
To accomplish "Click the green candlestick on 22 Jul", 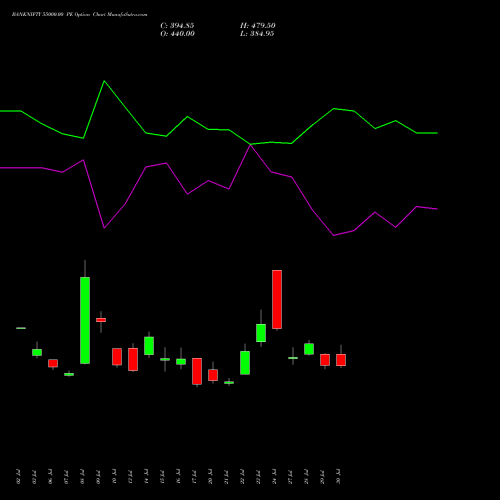I will click(245, 362).
